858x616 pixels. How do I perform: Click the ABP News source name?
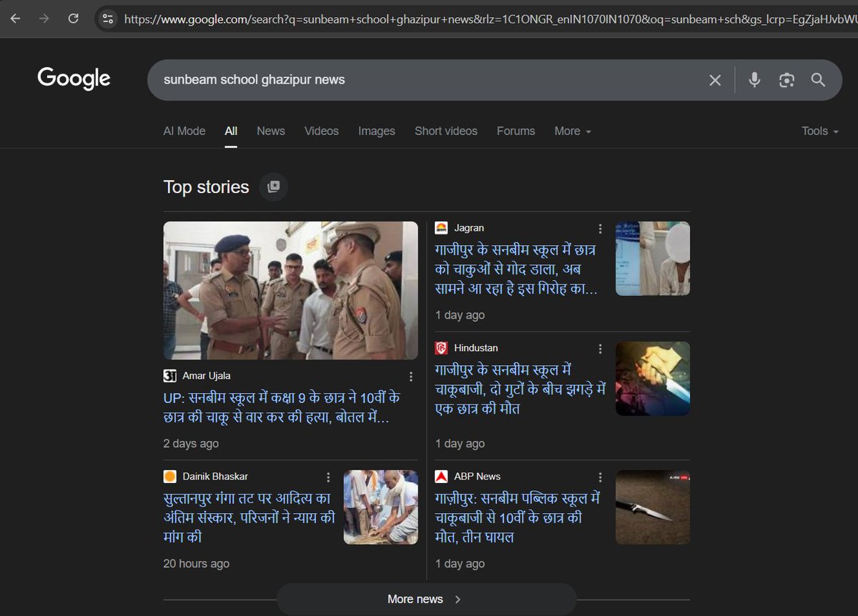coord(478,477)
